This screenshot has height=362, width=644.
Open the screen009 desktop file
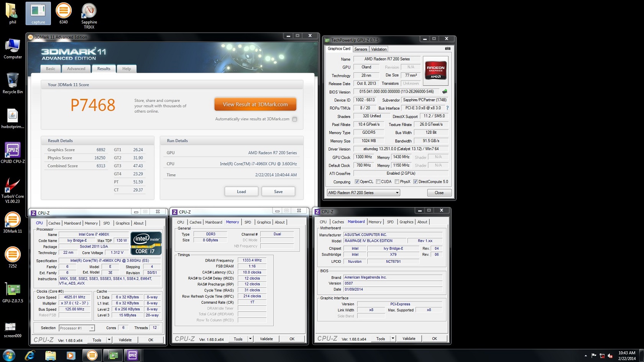point(13,329)
